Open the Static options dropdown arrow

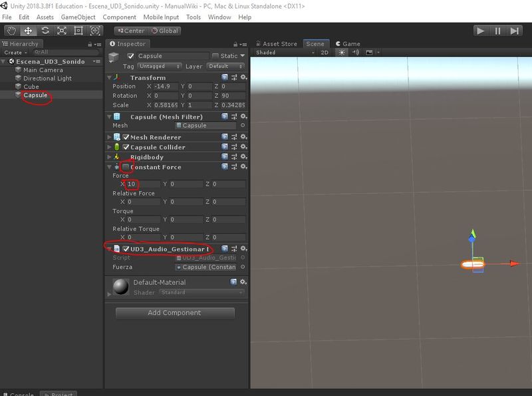coord(242,56)
